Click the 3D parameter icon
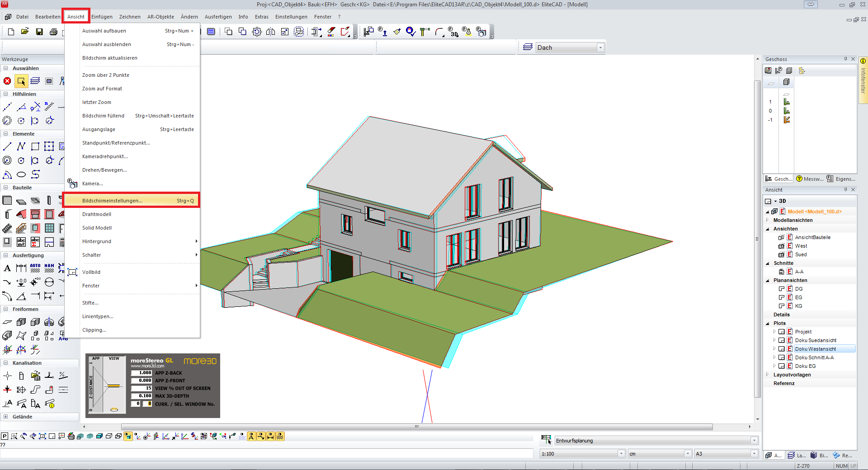This screenshot has height=470, width=868. click(453, 32)
